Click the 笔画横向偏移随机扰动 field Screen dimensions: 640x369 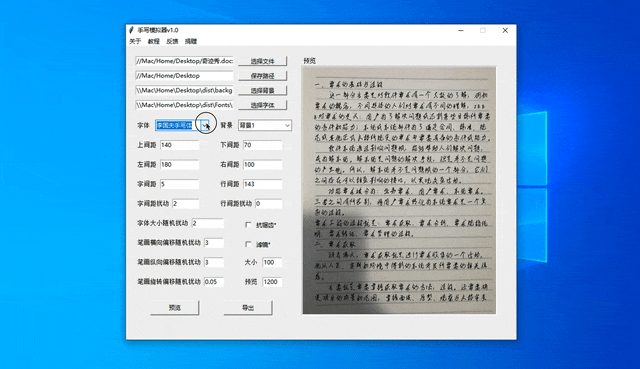[214, 243]
